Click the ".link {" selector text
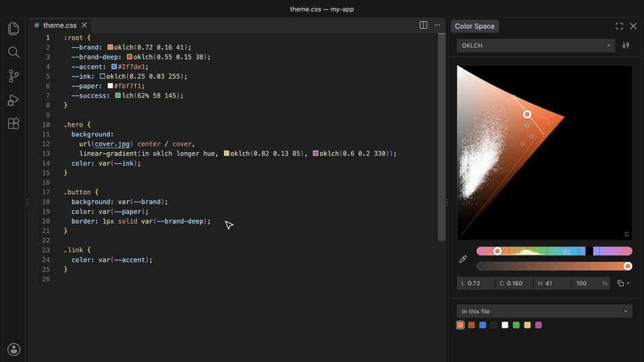The image size is (644, 362). [x=77, y=250]
